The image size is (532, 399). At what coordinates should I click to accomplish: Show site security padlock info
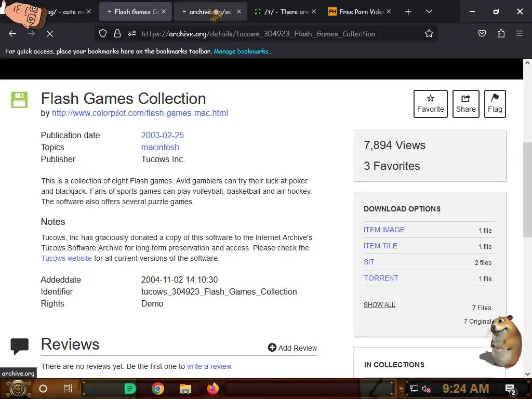pos(117,33)
